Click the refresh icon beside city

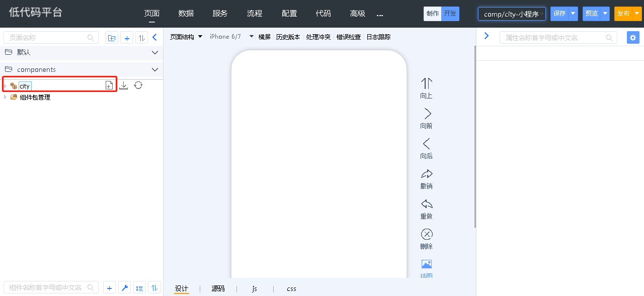tap(138, 85)
